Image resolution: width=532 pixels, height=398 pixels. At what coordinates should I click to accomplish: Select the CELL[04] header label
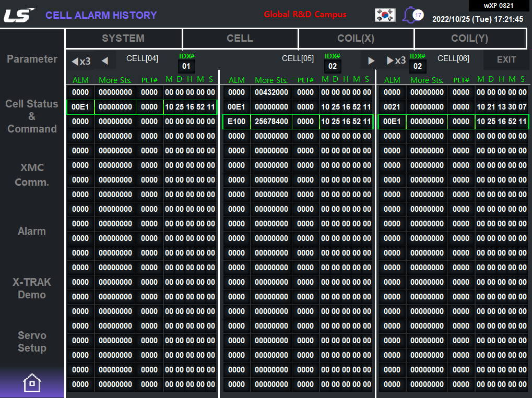pos(142,58)
